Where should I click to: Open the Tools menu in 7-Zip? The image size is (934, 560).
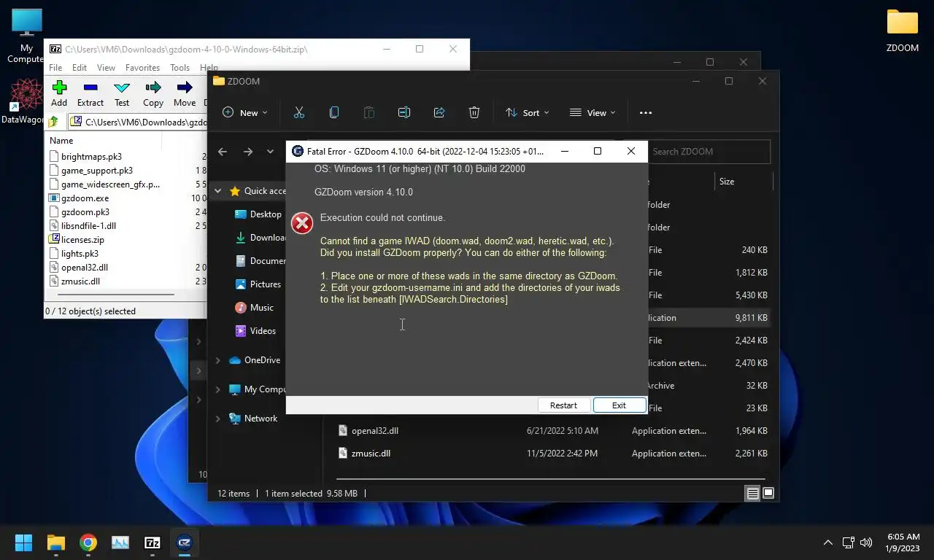click(x=180, y=68)
